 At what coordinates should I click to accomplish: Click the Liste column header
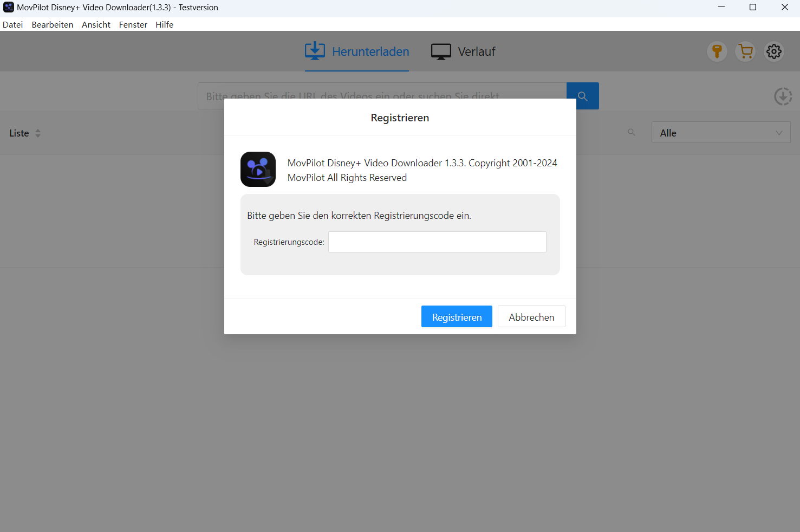click(x=19, y=133)
